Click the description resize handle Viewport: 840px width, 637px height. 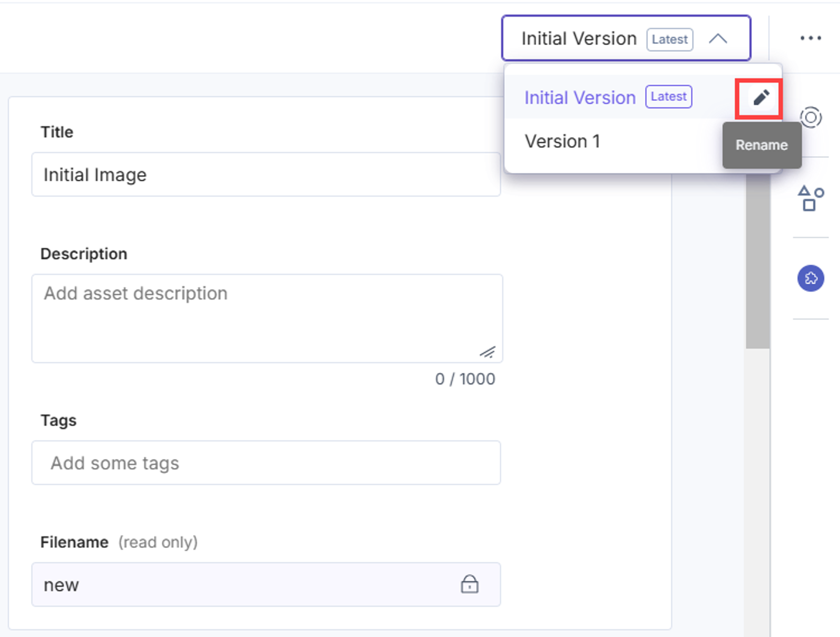click(x=488, y=352)
